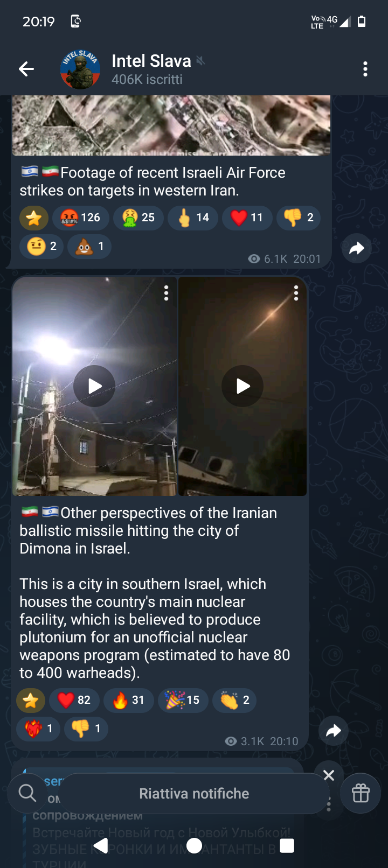Toggle the red heart reaction with 82
The image size is (388, 868).
pos(74,700)
